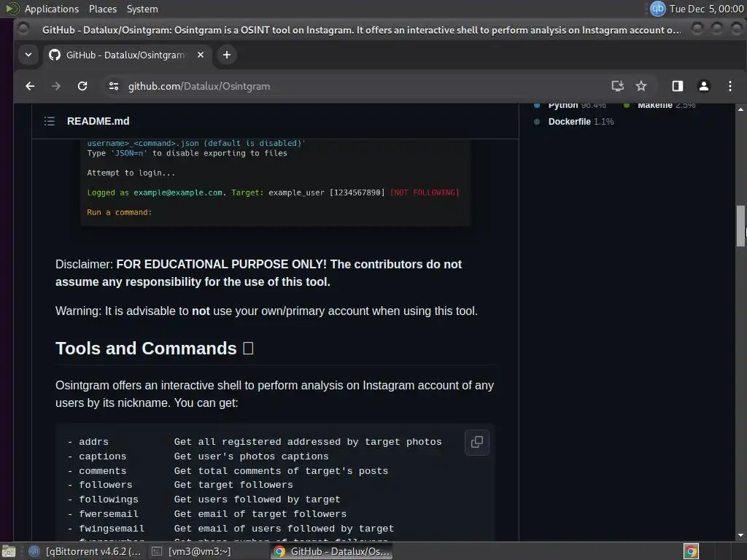Open the Chrome three-dot menu
The width and height of the screenshot is (747, 560).
pyautogui.click(x=729, y=86)
